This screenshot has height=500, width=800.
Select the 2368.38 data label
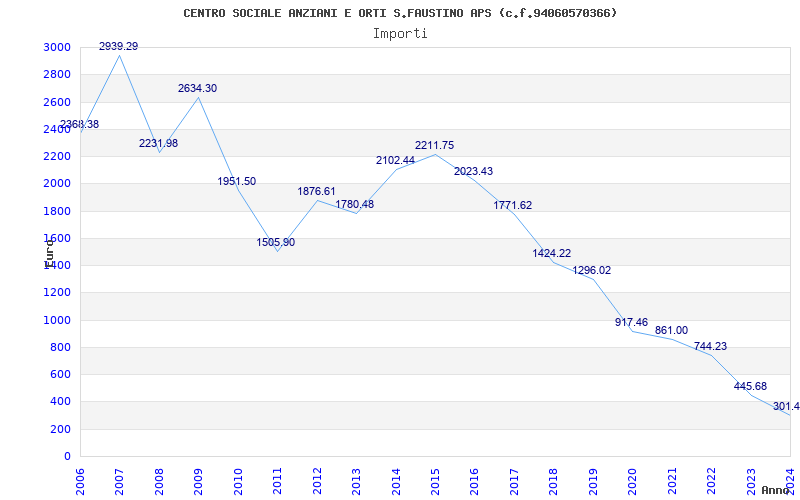coord(80,124)
